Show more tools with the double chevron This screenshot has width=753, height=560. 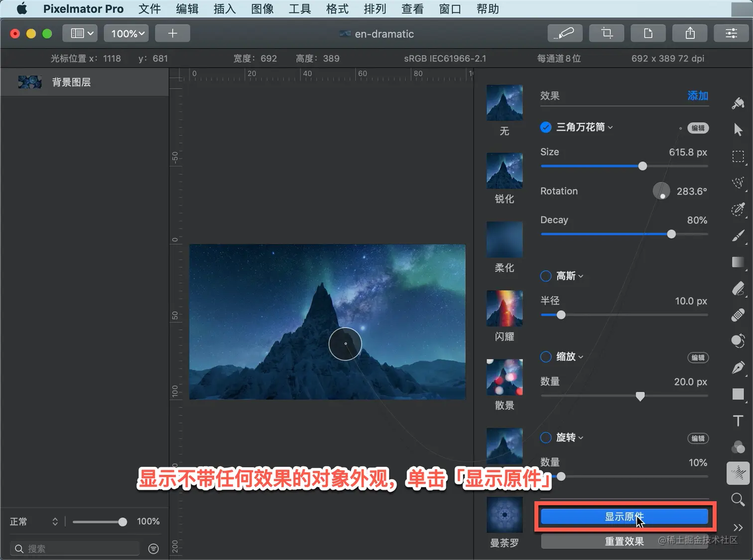coord(738,527)
